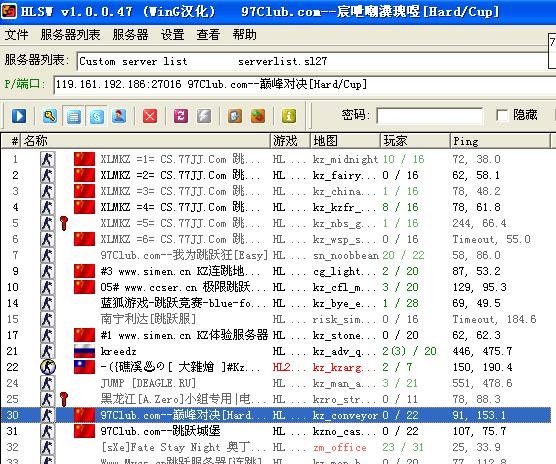The width and height of the screenshot is (556, 464).
Task: Open the 服务器 menu
Action: (130, 35)
